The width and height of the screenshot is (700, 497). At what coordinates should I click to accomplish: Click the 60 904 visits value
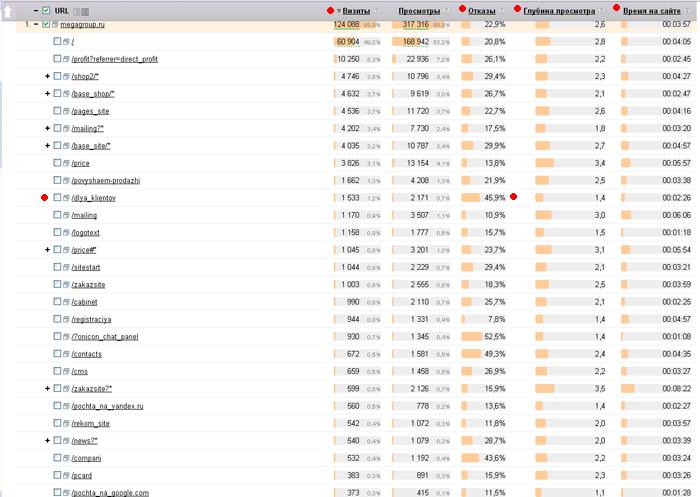(348, 42)
